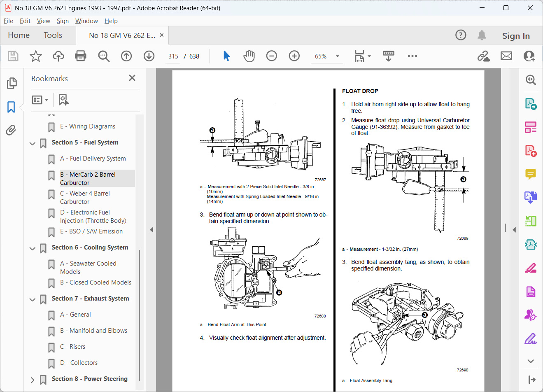Go to next page arrow
The height and width of the screenshot is (392, 543).
(x=149, y=56)
